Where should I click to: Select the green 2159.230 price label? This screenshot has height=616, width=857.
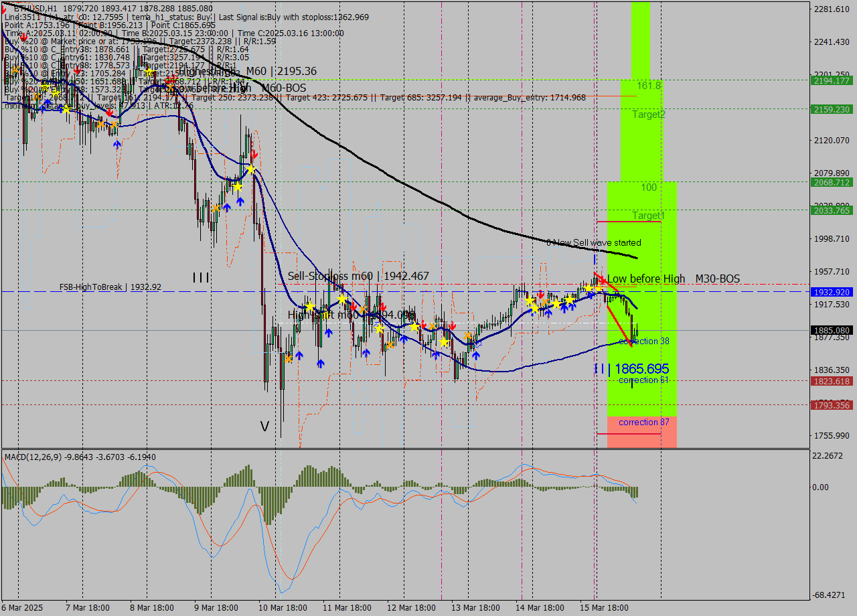click(x=831, y=109)
